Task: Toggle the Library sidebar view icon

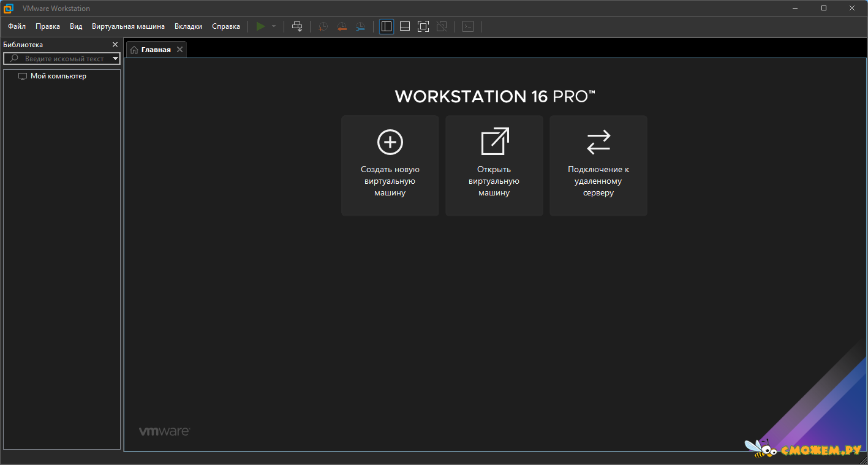Action: tap(387, 26)
